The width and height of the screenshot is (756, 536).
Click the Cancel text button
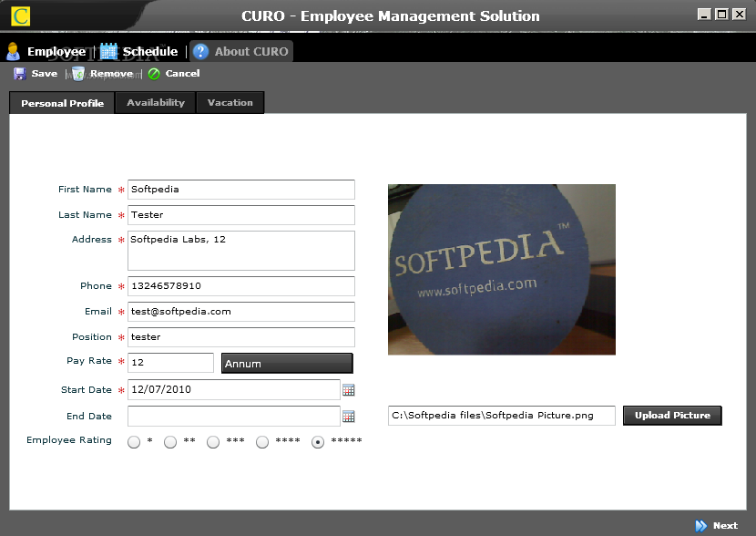tap(182, 73)
